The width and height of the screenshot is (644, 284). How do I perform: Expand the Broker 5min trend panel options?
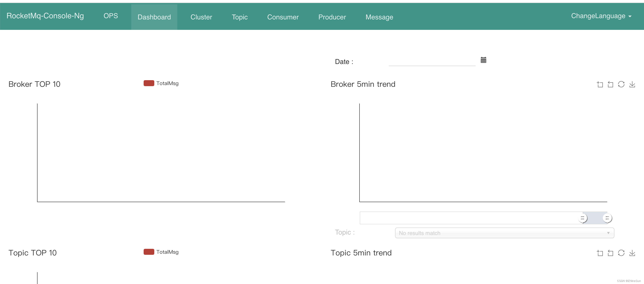[601, 85]
